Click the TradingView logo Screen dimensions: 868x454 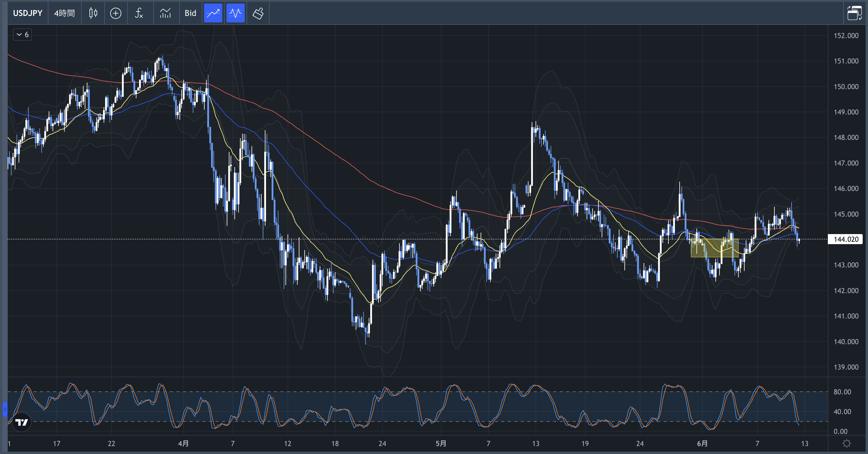coord(22,422)
